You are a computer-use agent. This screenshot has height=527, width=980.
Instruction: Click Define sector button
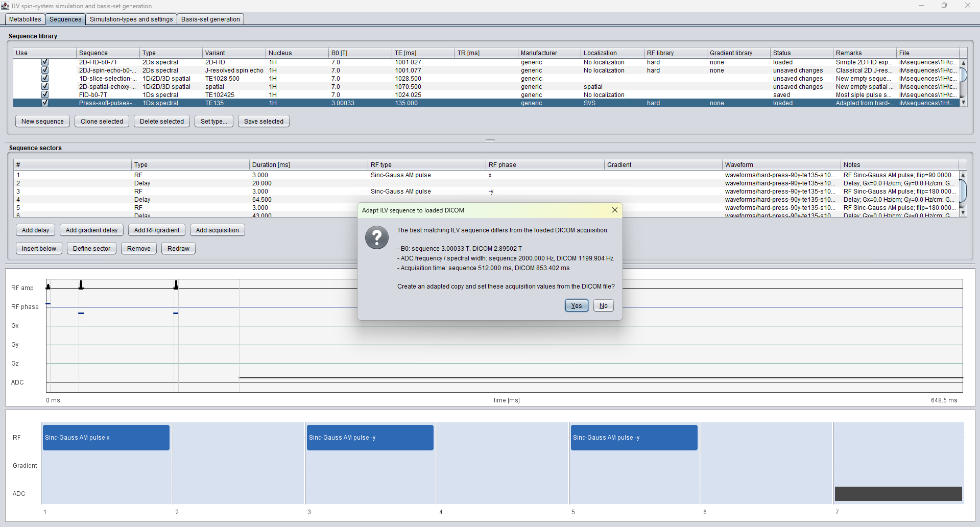coord(92,249)
